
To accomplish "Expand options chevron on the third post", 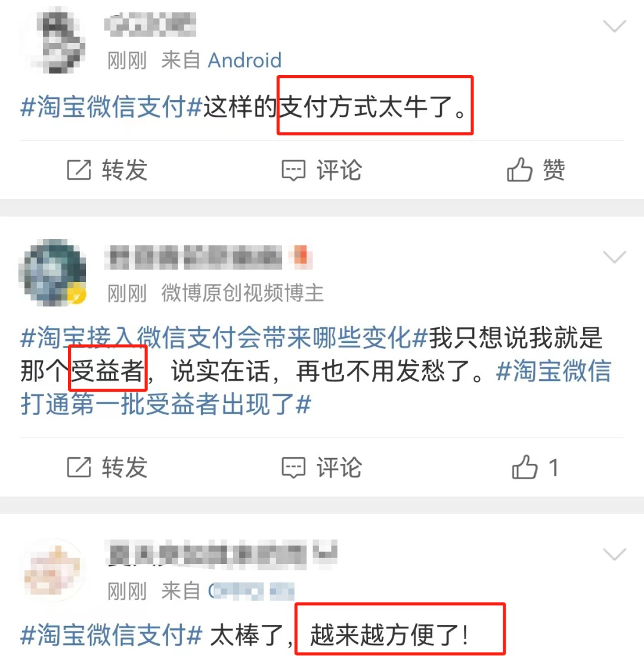I will (x=614, y=554).
